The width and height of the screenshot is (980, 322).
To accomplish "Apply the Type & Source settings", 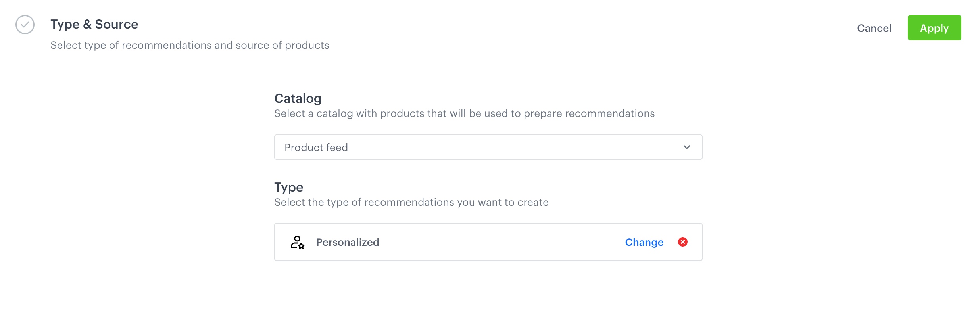I will [934, 28].
